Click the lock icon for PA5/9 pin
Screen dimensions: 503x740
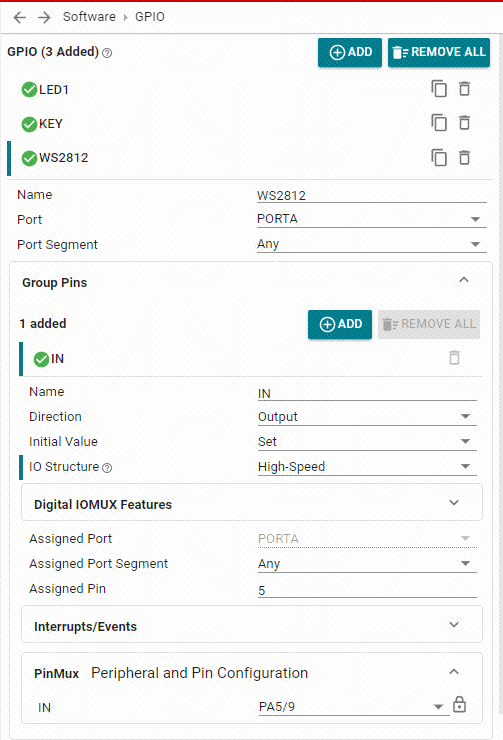click(459, 705)
